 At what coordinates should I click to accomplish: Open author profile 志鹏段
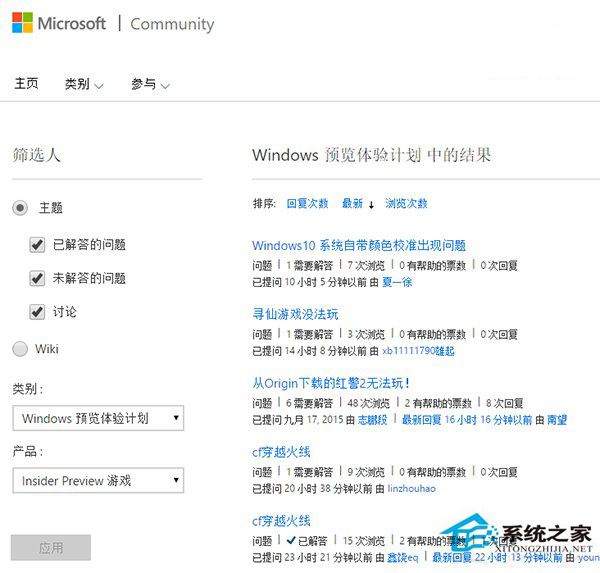pyautogui.click(x=372, y=420)
